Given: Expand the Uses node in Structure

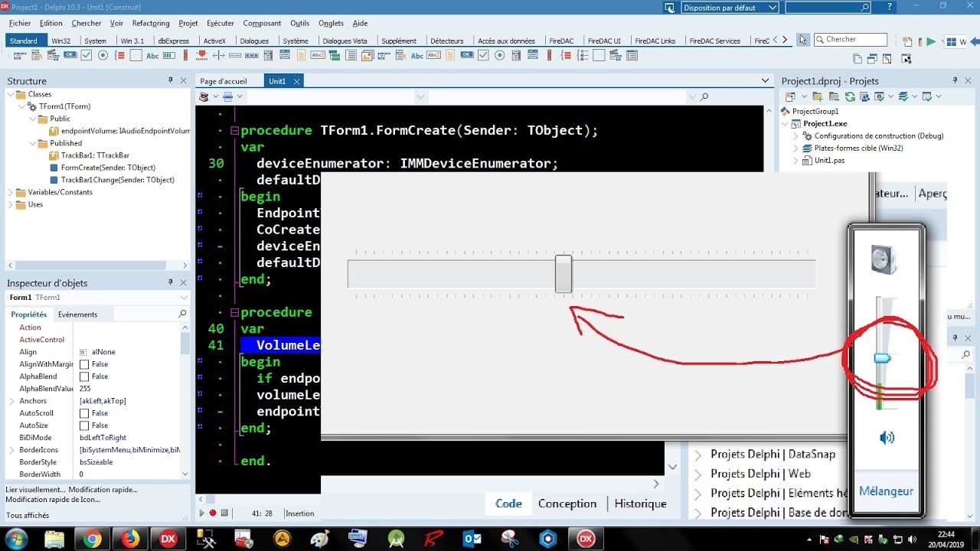Looking at the screenshot, I should [x=10, y=204].
